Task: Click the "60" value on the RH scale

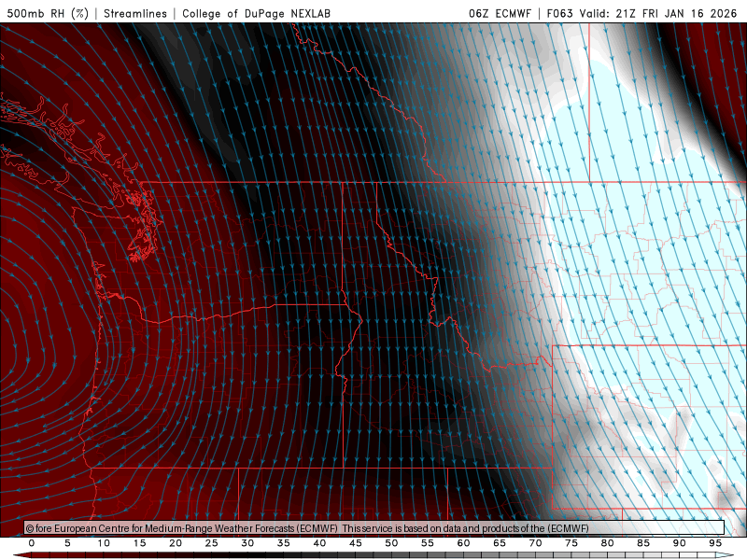Action: click(x=463, y=543)
